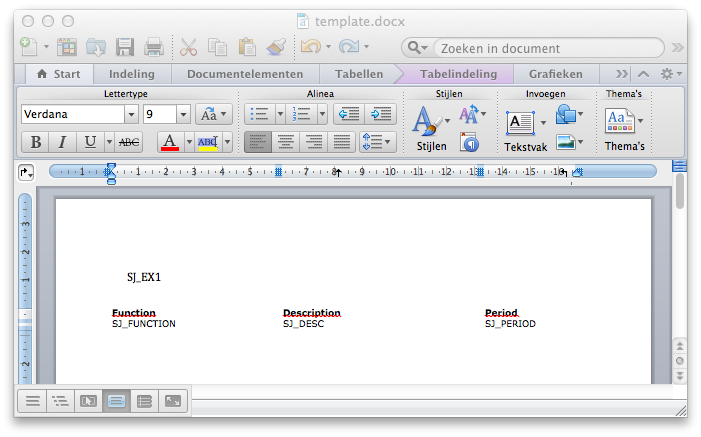The image size is (701, 437).
Task: Open the Tabelindeling tab
Action: (458, 74)
